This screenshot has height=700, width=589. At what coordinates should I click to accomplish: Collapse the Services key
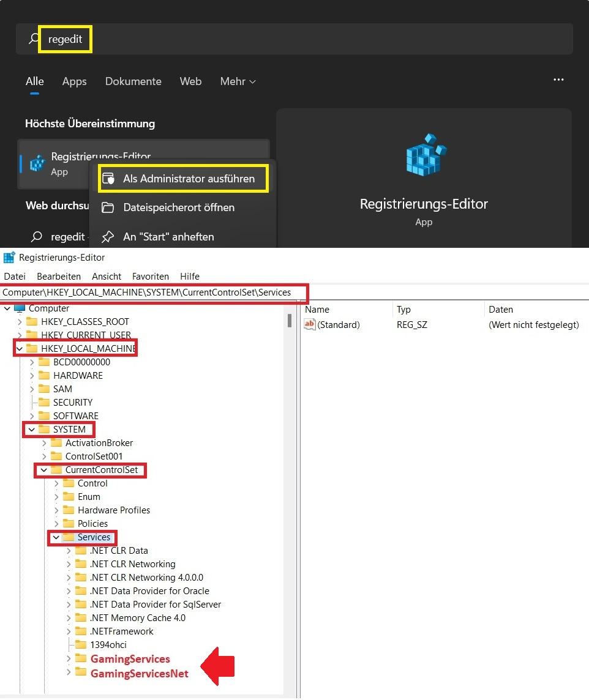[56, 537]
